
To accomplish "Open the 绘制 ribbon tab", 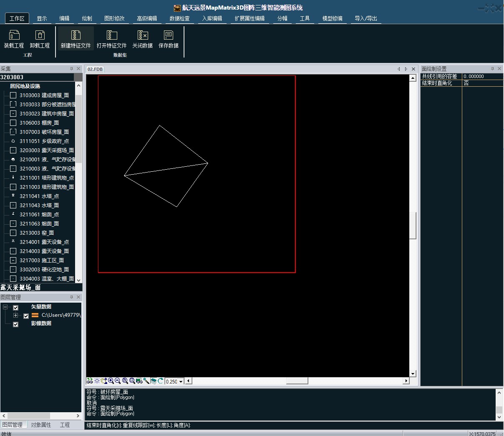I will tap(87, 18).
